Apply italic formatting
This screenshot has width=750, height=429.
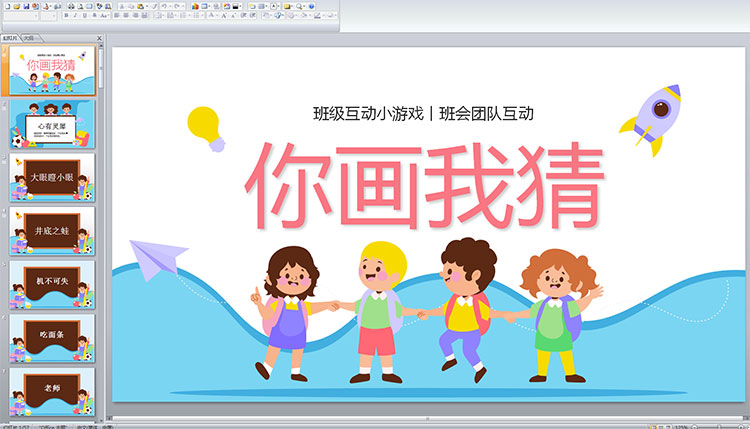75,16
